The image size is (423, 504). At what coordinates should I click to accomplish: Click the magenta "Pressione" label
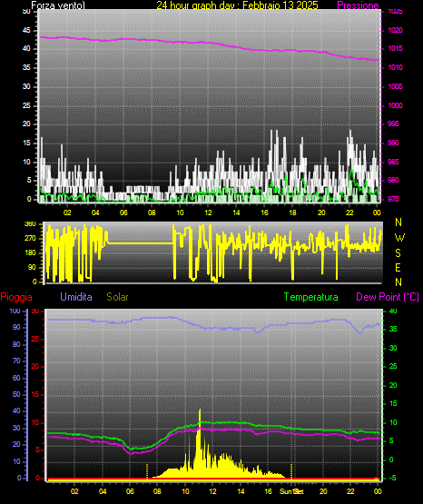358,5
